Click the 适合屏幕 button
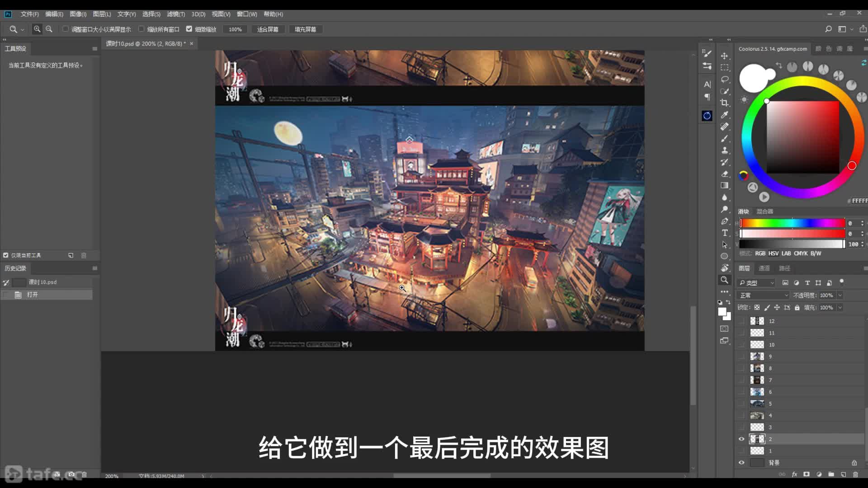868x488 pixels. [x=268, y=29]
